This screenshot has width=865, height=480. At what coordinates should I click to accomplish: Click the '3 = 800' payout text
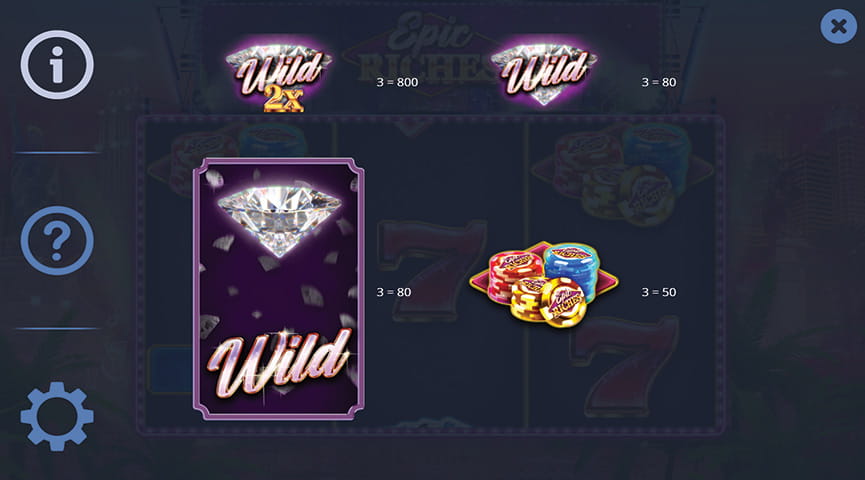pos(397,82)
